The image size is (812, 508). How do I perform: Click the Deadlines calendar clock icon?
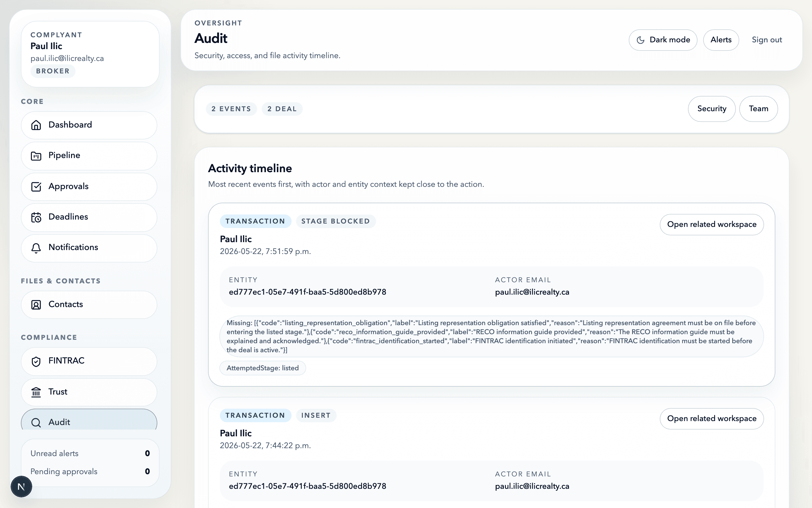coord(36,217)
